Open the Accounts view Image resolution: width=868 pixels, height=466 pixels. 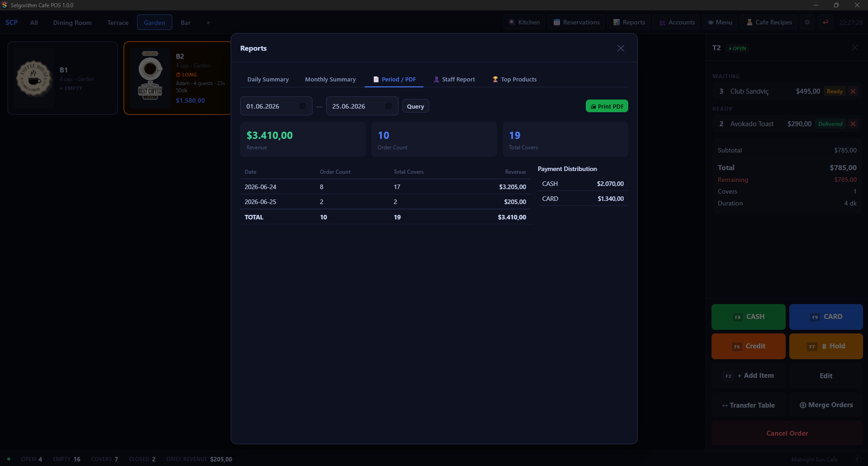click(x=677, y=22)
